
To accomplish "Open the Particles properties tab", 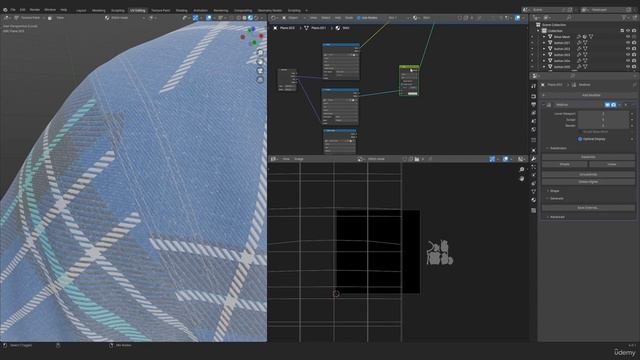I will (x=533, y=167).
